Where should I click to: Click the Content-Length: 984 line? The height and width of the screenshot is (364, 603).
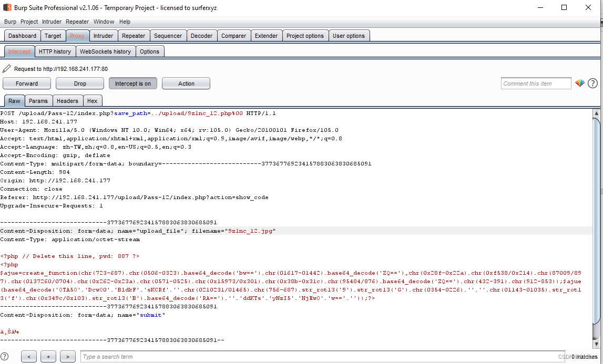(35, 172)
